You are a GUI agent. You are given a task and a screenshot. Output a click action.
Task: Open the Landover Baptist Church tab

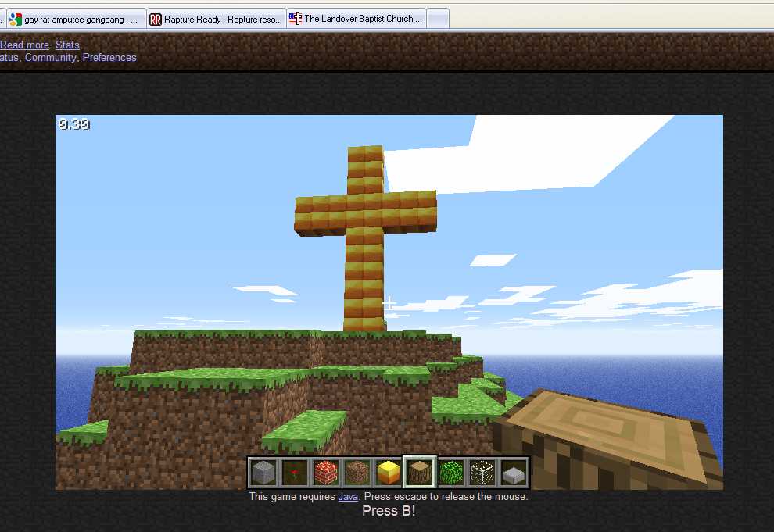click(357, 19)
